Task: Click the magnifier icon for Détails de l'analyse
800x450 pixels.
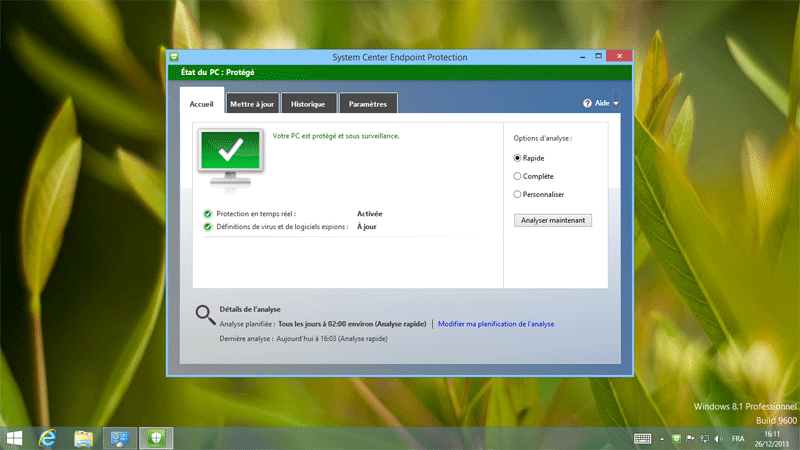Action: [x=205, y=315]
